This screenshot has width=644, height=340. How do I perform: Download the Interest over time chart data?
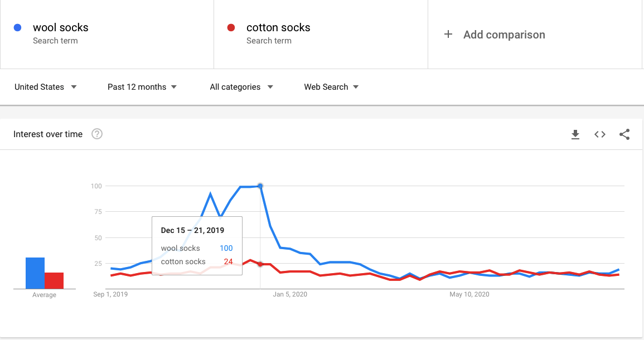pyautogui.click(x=575, y=134)
